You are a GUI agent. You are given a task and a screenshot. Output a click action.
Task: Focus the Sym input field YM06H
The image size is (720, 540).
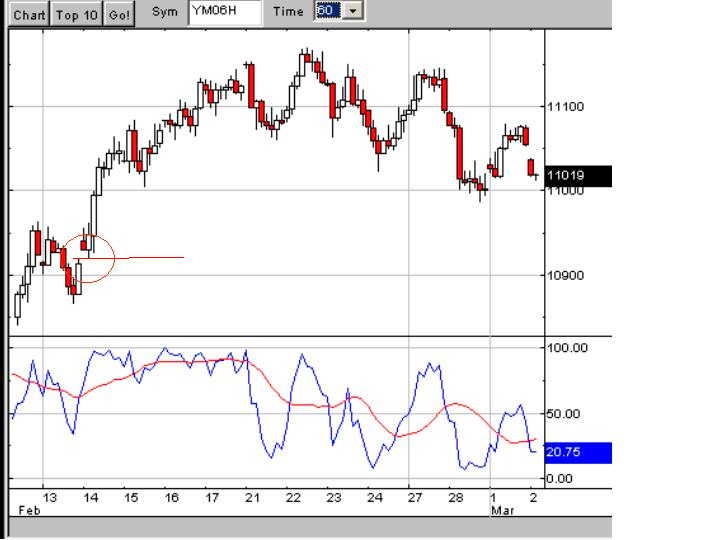point(225,11)
